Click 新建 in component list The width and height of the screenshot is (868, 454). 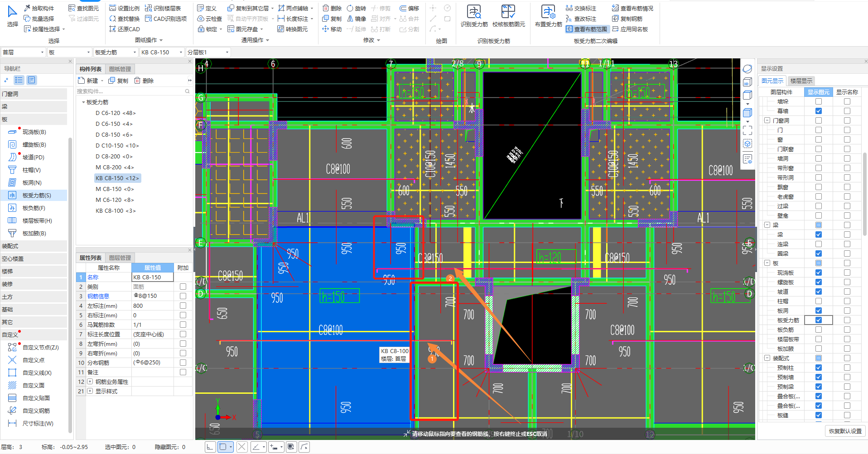click(89, 81)
